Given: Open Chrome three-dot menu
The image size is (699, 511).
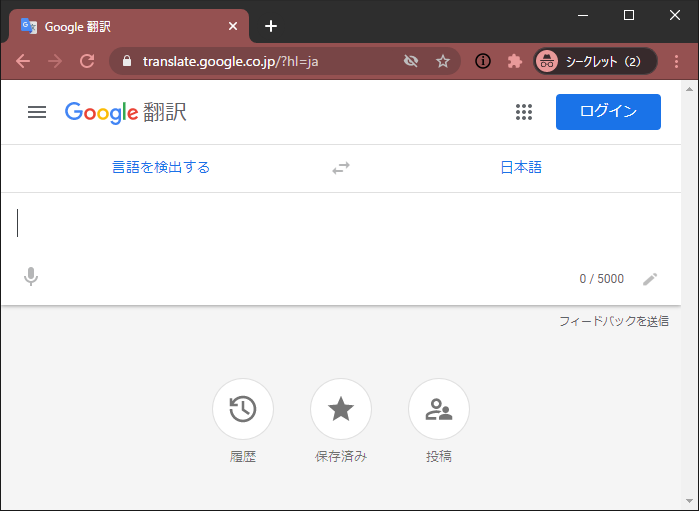Looking at the screenshot, I should [x=677, y=61].
